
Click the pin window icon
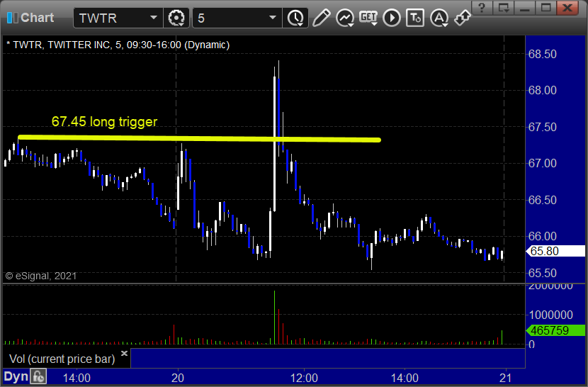(x=463, y=18)
